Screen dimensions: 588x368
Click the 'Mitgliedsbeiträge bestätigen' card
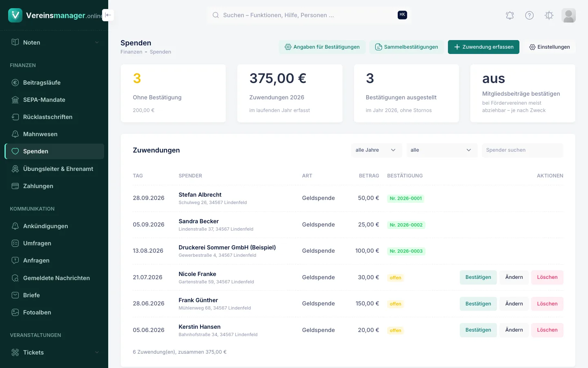pyautogui.click(x=523, y=93)
